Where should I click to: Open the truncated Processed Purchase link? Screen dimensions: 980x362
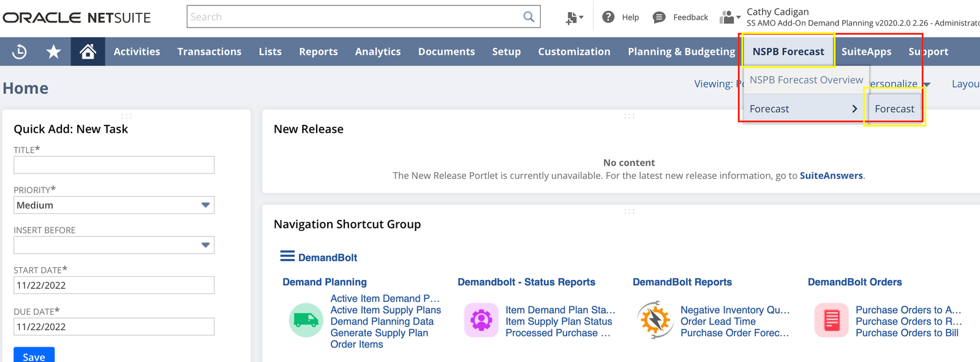tap(558, 333)
